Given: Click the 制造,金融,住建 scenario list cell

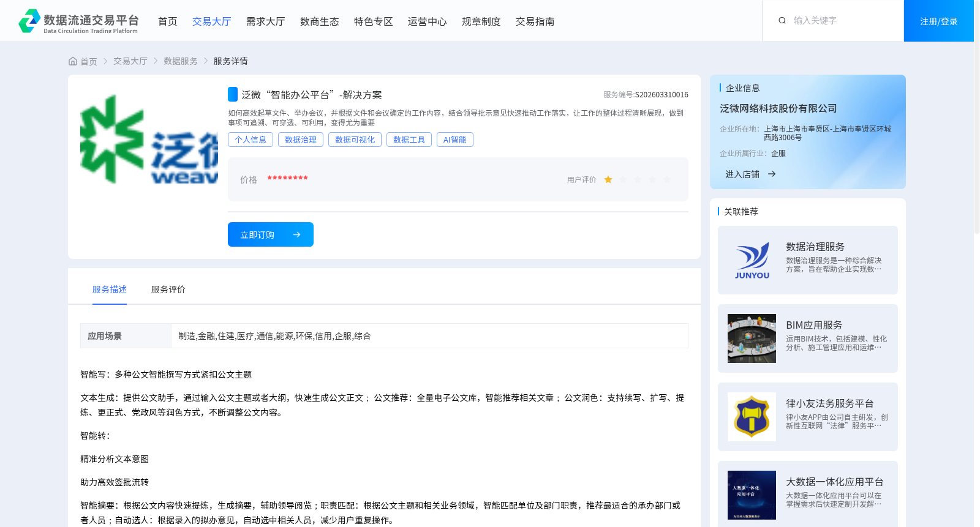Looking at the screenshot, I should [x=429, y=336].
